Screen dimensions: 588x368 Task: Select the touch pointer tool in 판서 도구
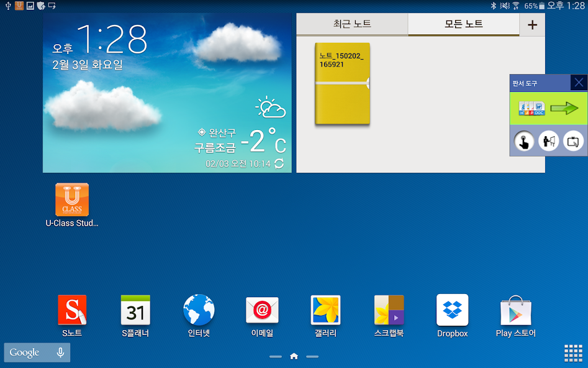pos(524,141)
